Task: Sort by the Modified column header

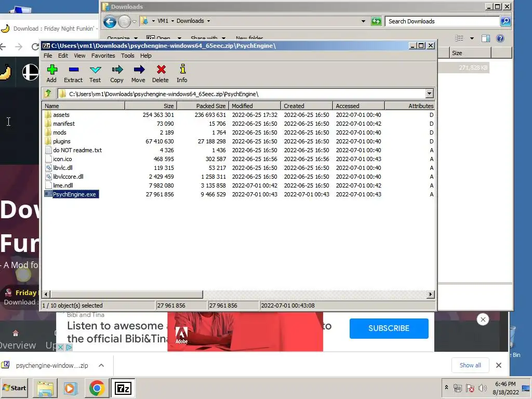Action: click(255, 106)
